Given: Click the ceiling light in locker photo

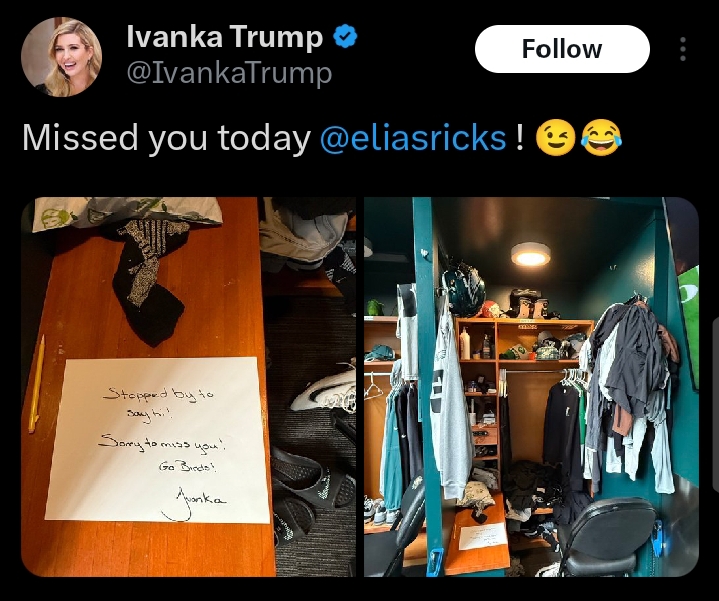Looking at the screenshot, I should 531,254.
